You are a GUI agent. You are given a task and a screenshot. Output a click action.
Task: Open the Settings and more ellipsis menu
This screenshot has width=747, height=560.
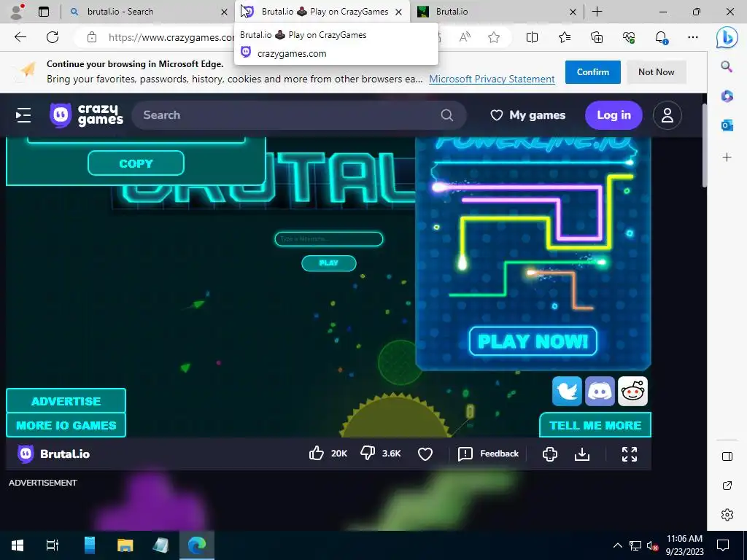[693, 37]
